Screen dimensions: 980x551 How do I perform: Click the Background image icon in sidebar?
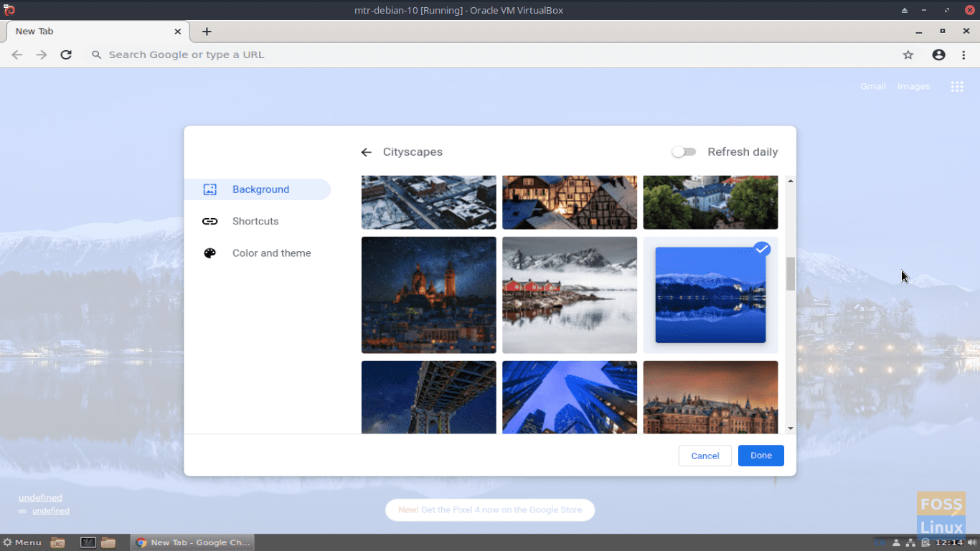[x=209, y=189]
